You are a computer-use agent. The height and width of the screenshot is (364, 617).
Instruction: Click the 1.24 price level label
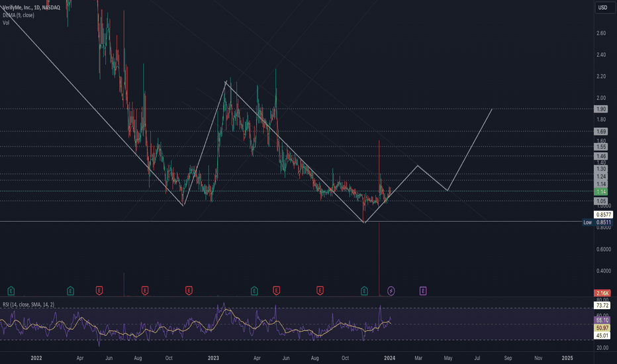point(601,176)
